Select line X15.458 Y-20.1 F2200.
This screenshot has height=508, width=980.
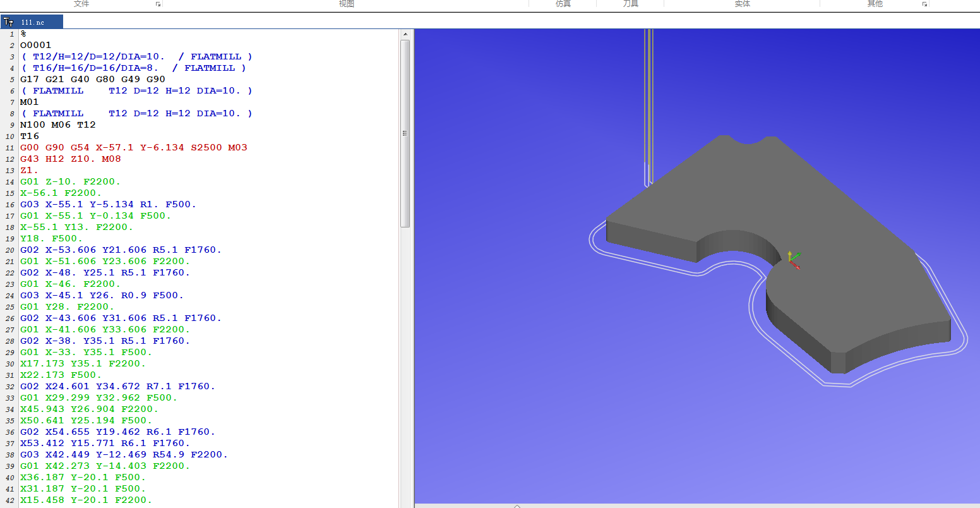coord(87,500)
